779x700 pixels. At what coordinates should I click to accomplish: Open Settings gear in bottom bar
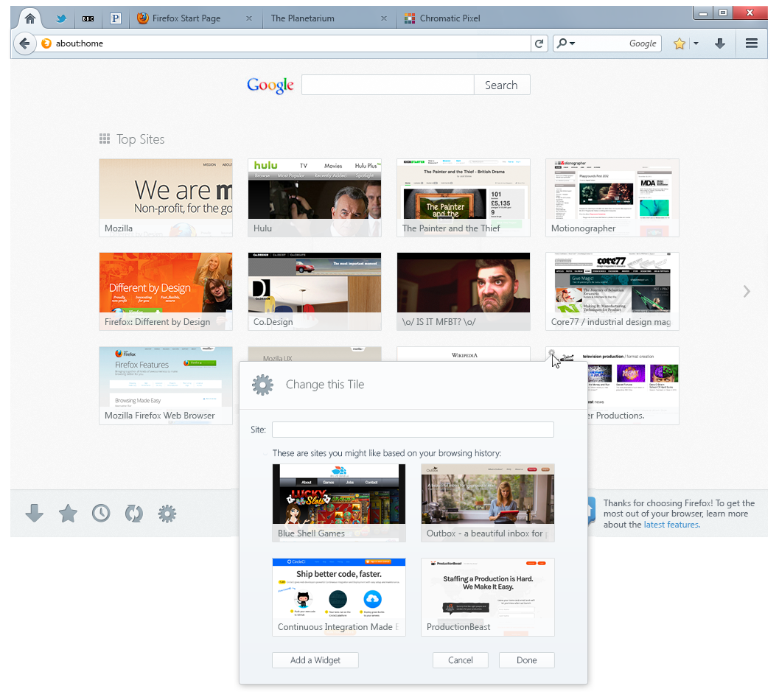click(167, 513)
